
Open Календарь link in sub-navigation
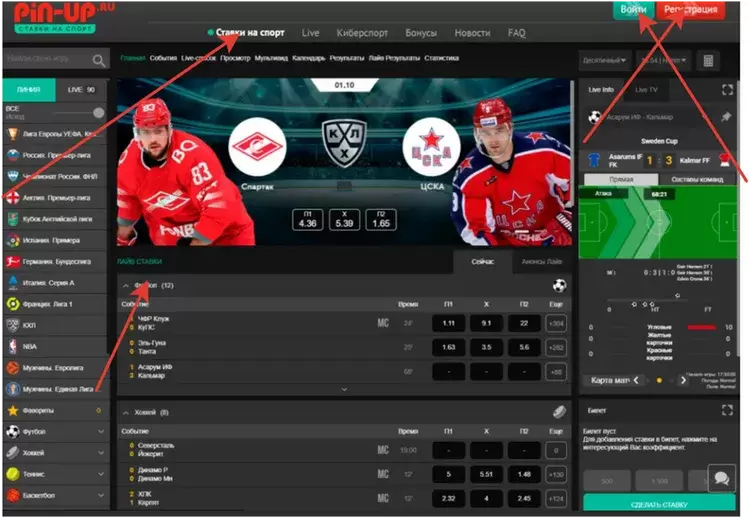(x=309, y=58)
